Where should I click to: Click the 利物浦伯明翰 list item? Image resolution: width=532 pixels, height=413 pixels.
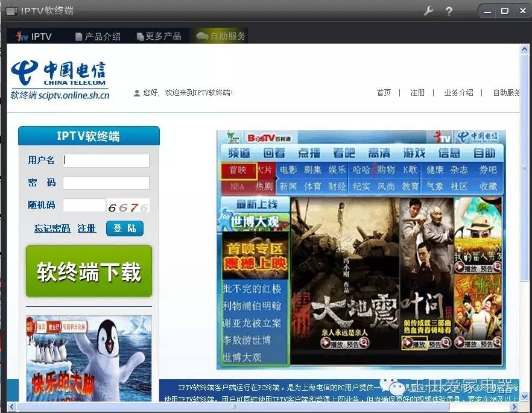point(252,306)
